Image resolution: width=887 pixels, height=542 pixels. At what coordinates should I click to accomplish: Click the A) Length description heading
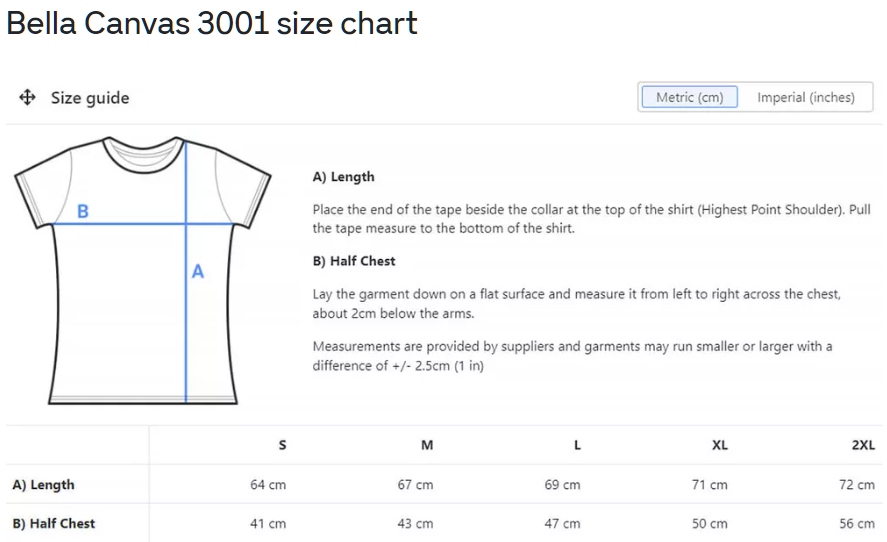coord(343,177)
